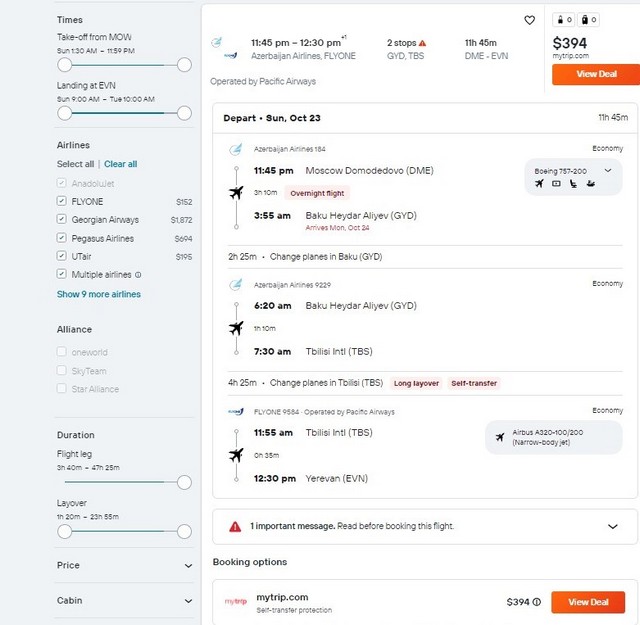Click info icon next to Multiple airlines
The height and width of the screenshot is (625, 640).
(138, 275)
